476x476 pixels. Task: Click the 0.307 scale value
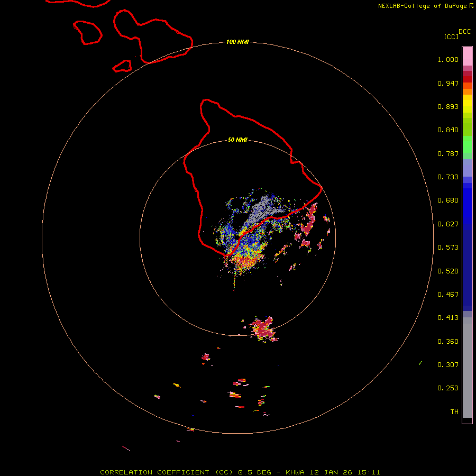(448, 365)
